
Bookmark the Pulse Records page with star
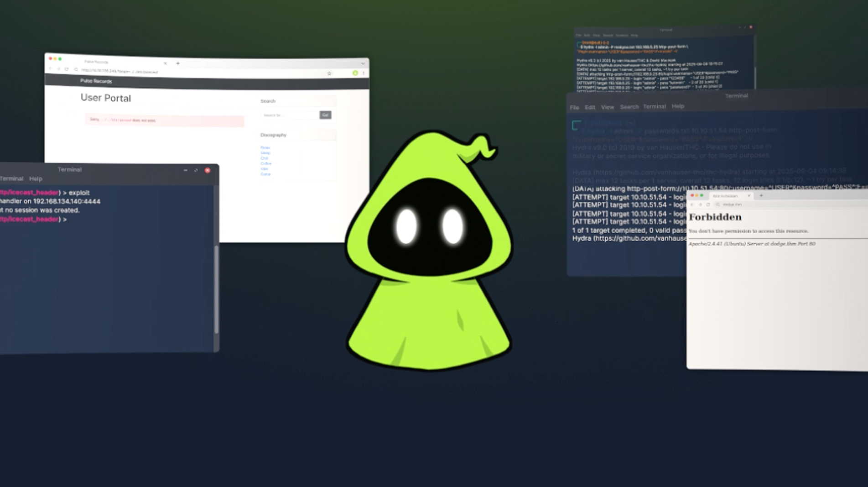(x=329, y=73)
